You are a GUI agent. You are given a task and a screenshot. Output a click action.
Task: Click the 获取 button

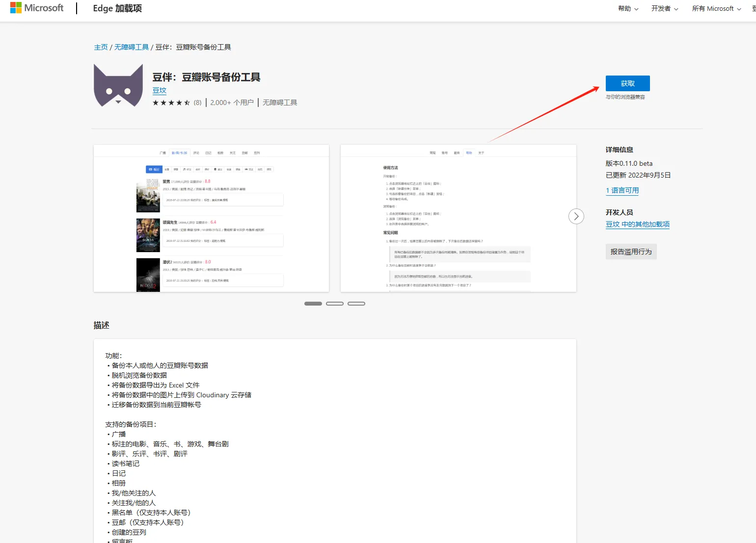coord(627,83)
